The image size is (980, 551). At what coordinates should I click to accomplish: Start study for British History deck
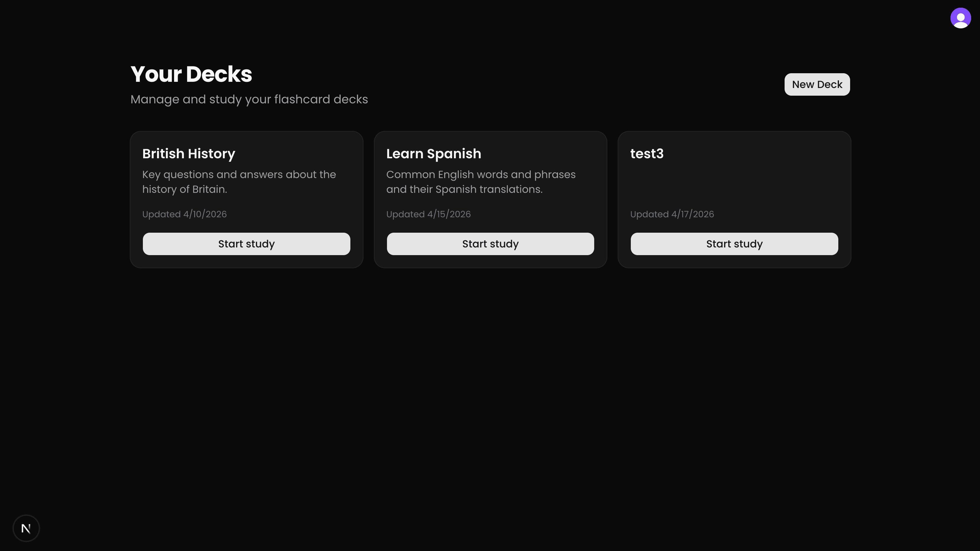coord(246,244)
